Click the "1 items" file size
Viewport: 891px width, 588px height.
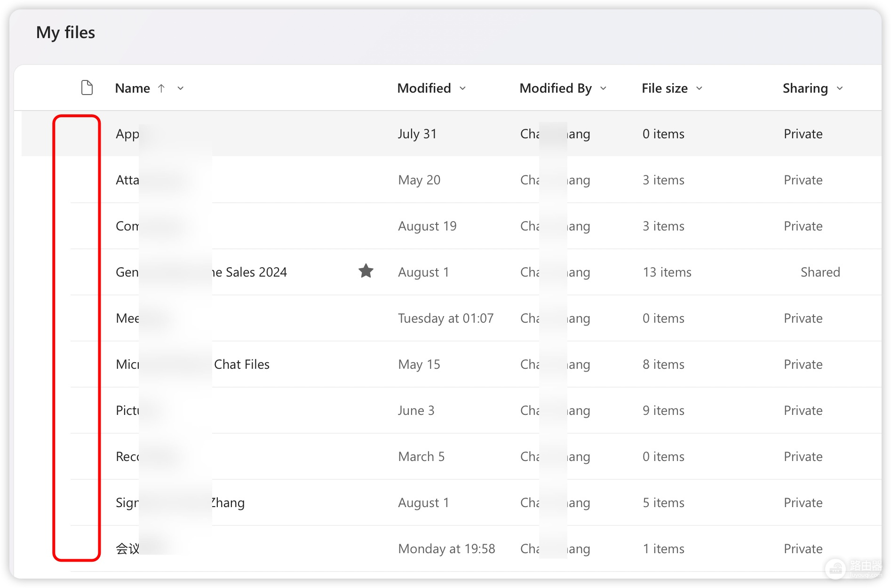click(x=663, y=549)
